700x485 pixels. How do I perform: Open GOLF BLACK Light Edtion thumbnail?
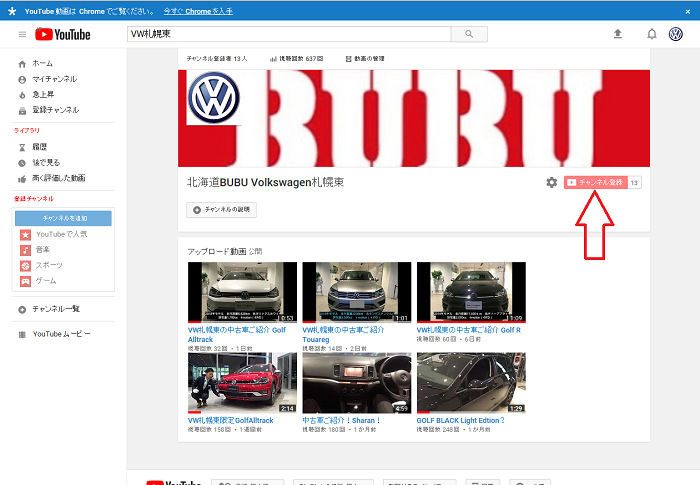pos(471,383)
